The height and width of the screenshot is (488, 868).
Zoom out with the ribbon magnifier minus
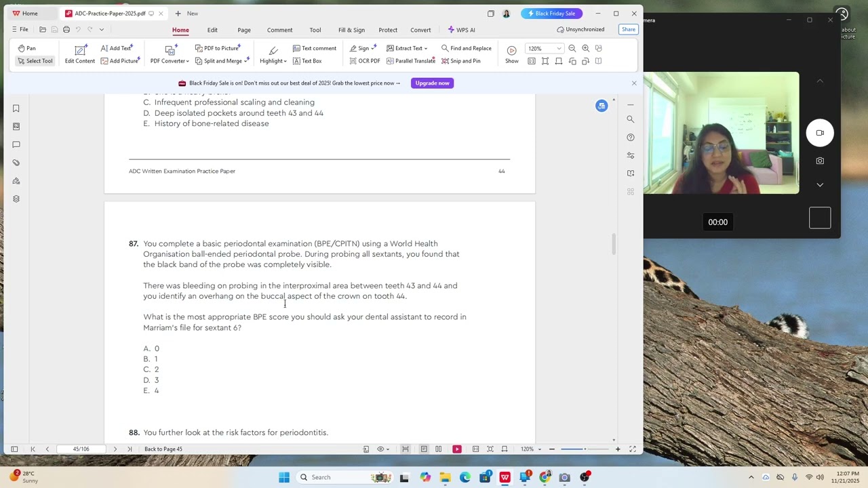coord(572,48)
